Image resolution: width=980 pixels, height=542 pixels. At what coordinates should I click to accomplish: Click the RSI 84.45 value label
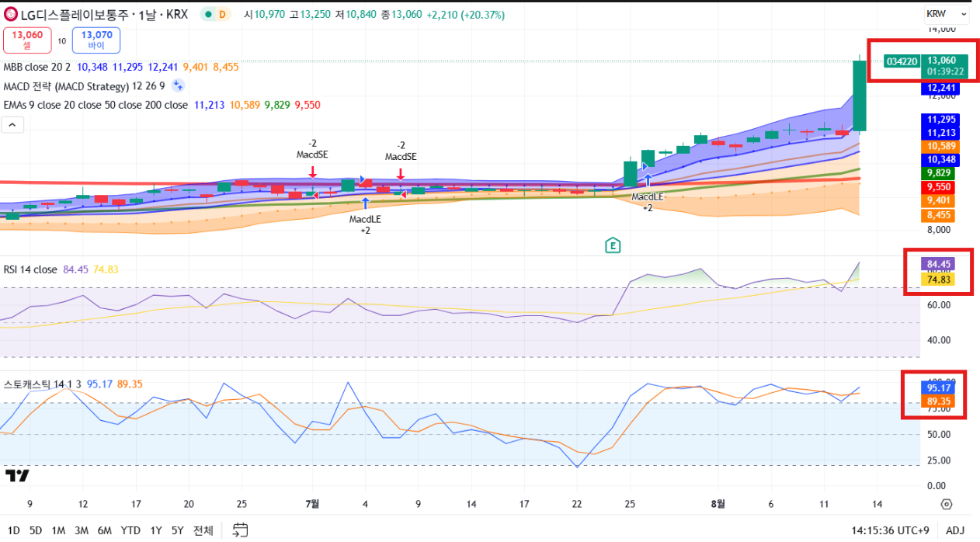(x=940, y=264)
